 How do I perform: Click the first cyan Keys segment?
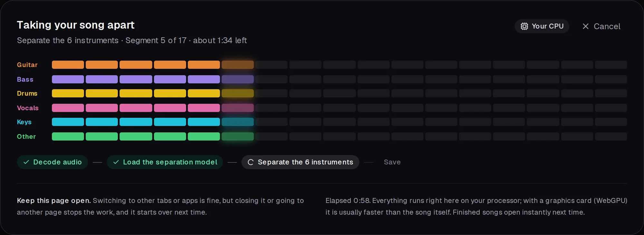68,122
